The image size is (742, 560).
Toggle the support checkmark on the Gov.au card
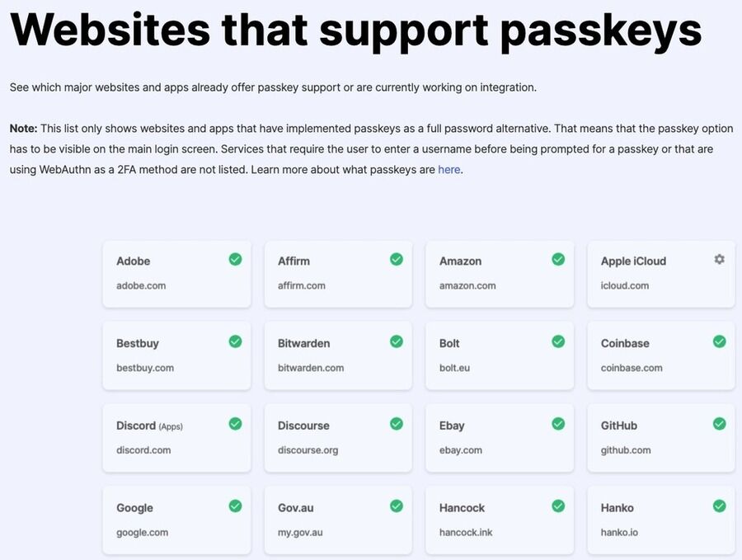[x=396, y=506]
